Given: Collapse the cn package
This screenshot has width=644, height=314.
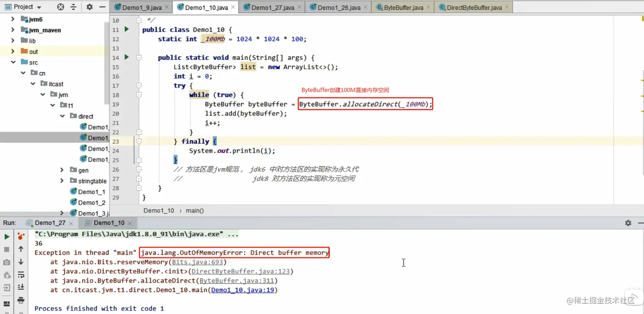Looking at the screenshot, I should (23, 73).
